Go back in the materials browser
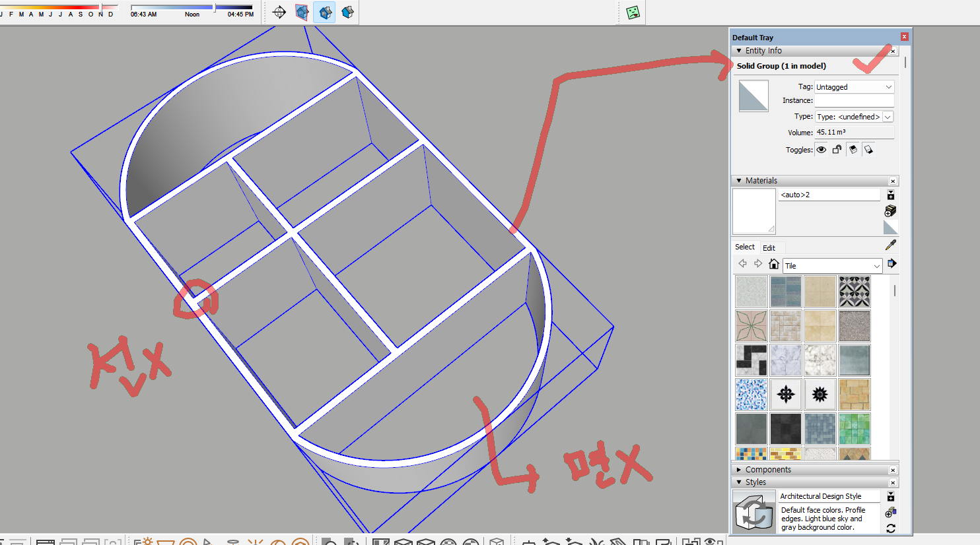Viewport: 980px width, 545px height. (x=742, y=264)
